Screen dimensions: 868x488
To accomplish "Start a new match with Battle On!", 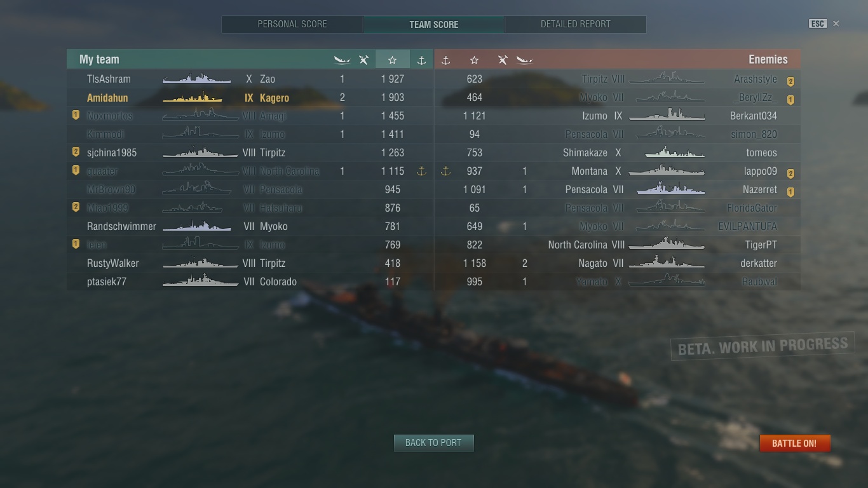I will coord(794,444).
